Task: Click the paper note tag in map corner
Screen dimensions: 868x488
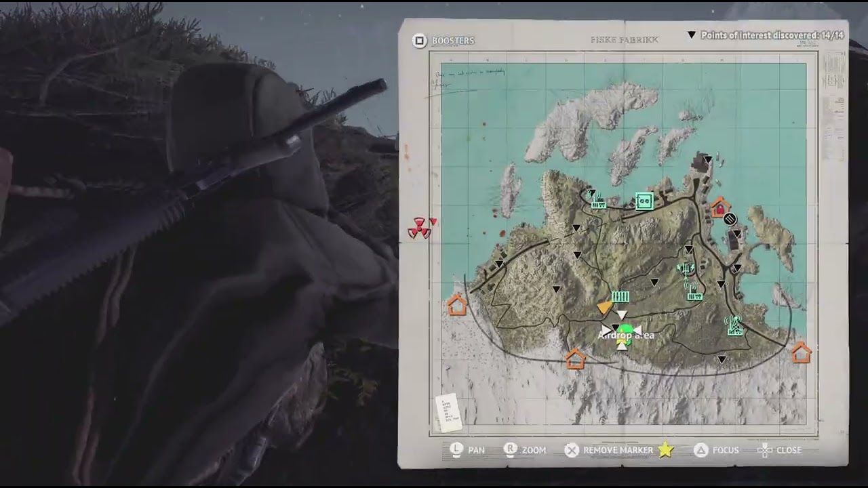Action: tap(448, 412)
